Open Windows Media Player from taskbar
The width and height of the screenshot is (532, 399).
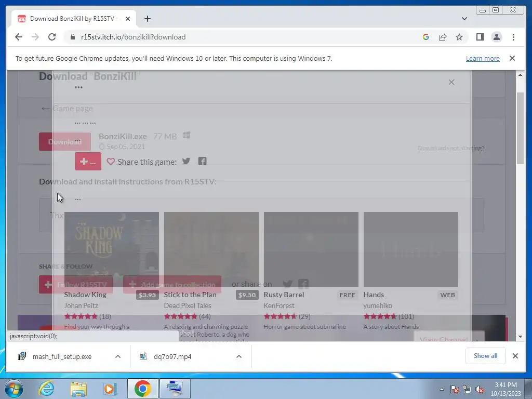point(110,389)
